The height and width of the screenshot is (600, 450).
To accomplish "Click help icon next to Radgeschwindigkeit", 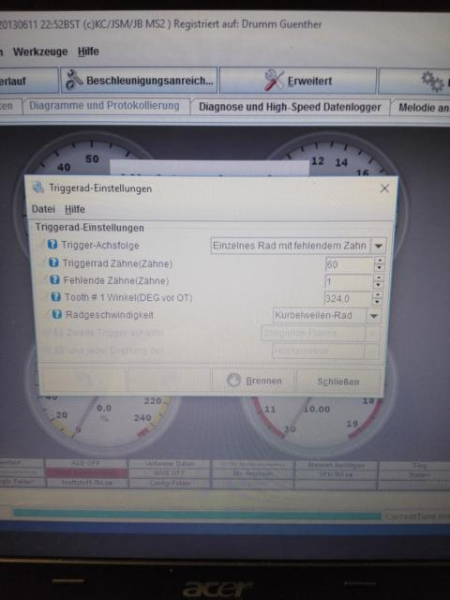I will click(57, 315).
